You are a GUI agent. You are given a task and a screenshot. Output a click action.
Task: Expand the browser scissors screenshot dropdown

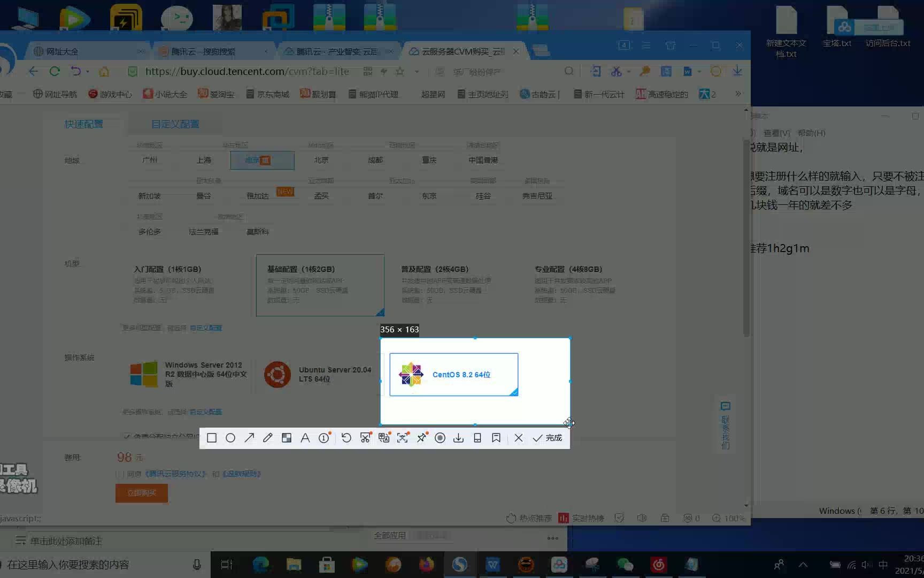(x=629, y=71)
